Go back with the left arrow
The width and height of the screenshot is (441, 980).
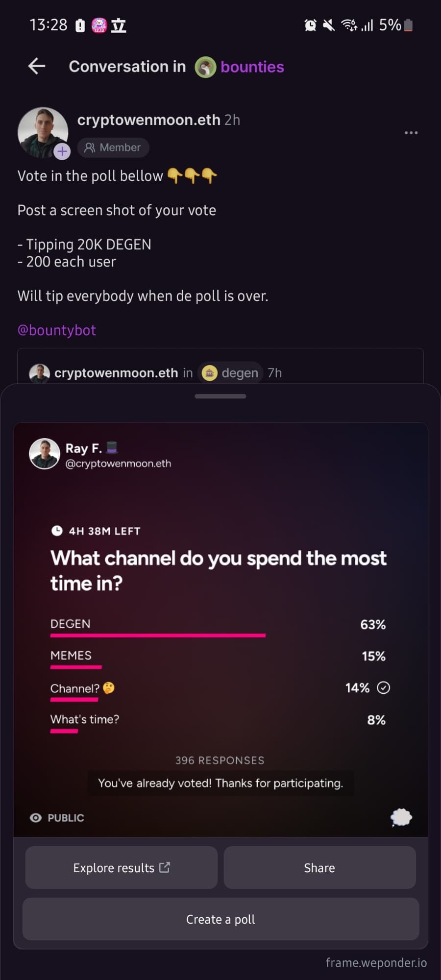click(x=37, y=66)
